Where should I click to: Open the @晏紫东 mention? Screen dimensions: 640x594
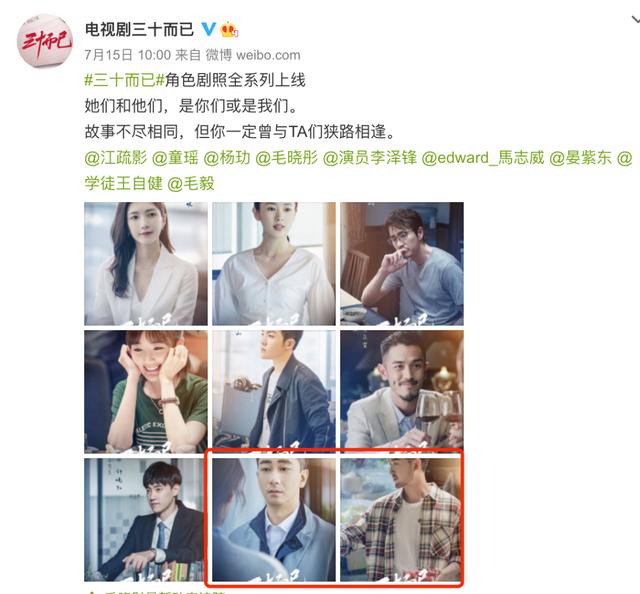click(x=580, y=158)
